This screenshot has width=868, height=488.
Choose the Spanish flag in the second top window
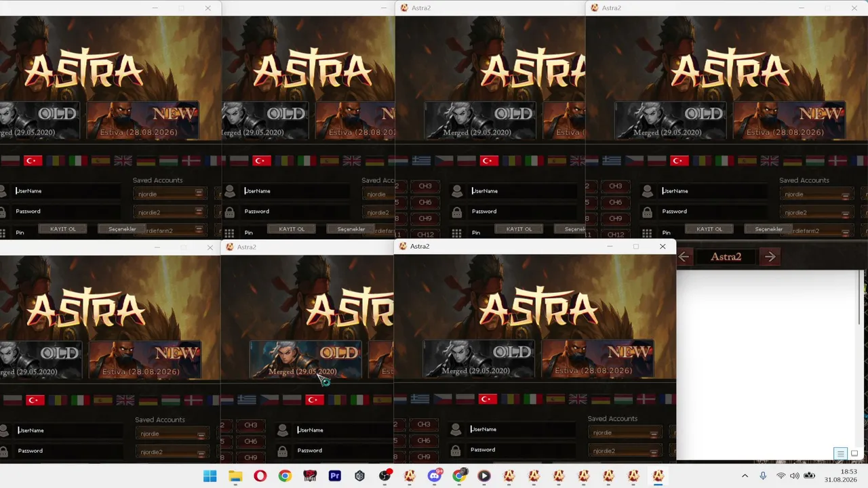[x=330, y=161]
